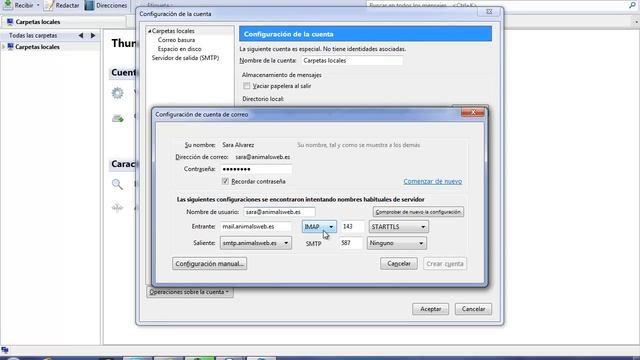
Task: Click the Contraseña password field
Action: coord(256,169)
